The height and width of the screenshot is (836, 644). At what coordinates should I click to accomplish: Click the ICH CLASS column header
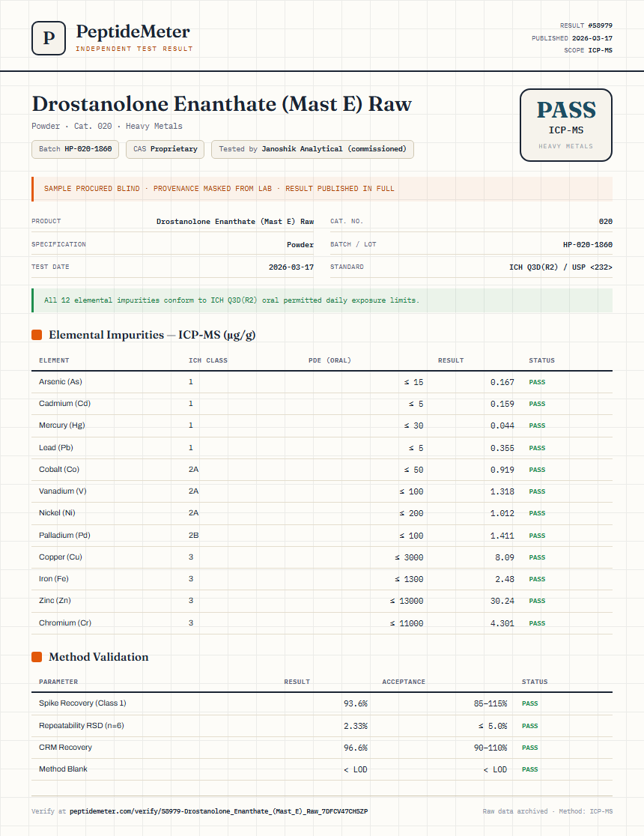pos(208,360)
